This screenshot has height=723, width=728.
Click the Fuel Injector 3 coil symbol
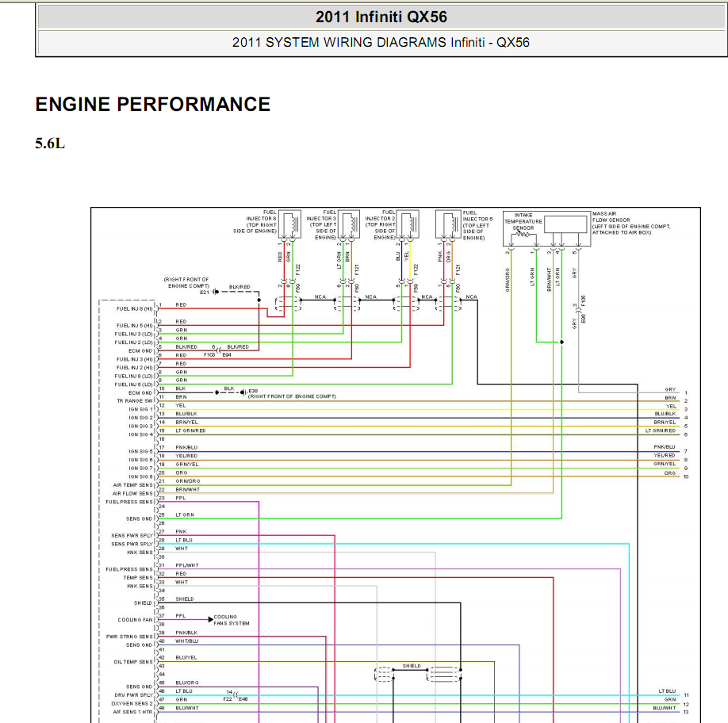click(349, 224)
